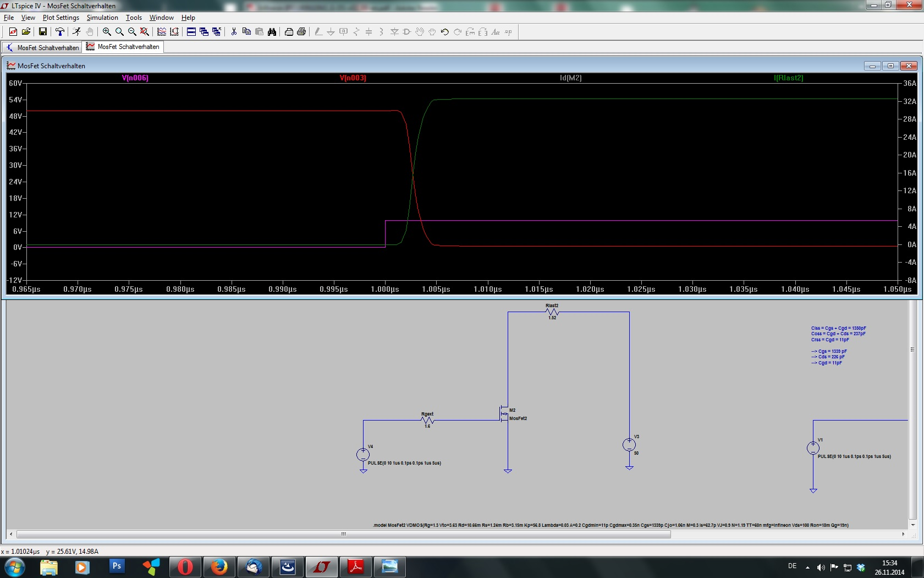Screen dimensions: 924x578
Task: Open the File menu
Action: point(9,18)
